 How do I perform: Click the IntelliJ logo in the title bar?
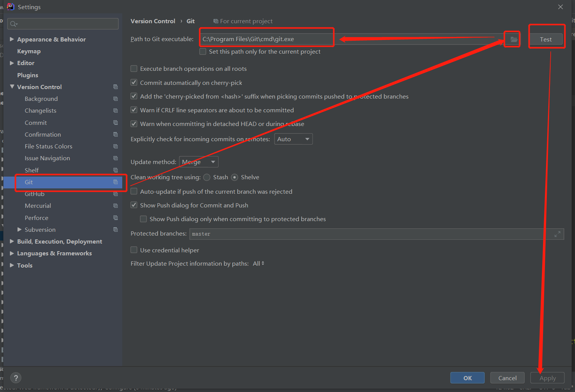pyautogui.click(x=10, y=6)
